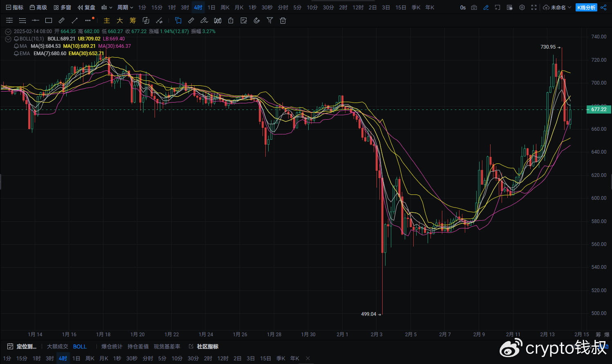Switch to the 1日 timeframe in top bar
The width and height of the screenshot is (612, 364).
coord(211,7)
